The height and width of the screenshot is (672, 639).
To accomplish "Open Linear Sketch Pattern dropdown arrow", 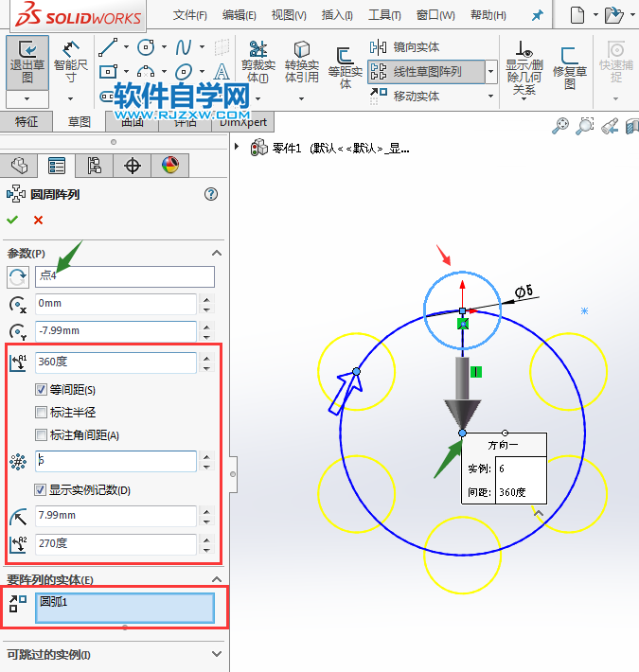I will 491,72.
